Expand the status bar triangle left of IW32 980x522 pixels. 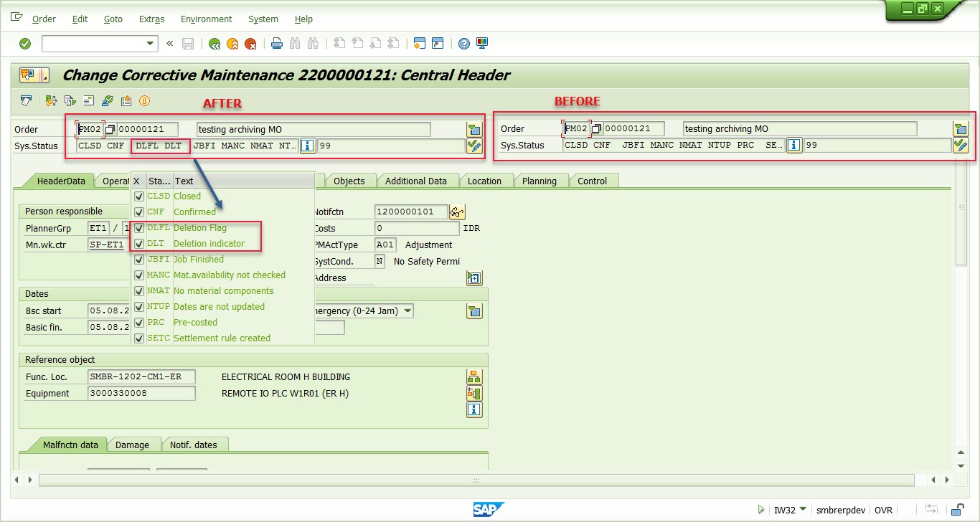click(x=761, y=510)
